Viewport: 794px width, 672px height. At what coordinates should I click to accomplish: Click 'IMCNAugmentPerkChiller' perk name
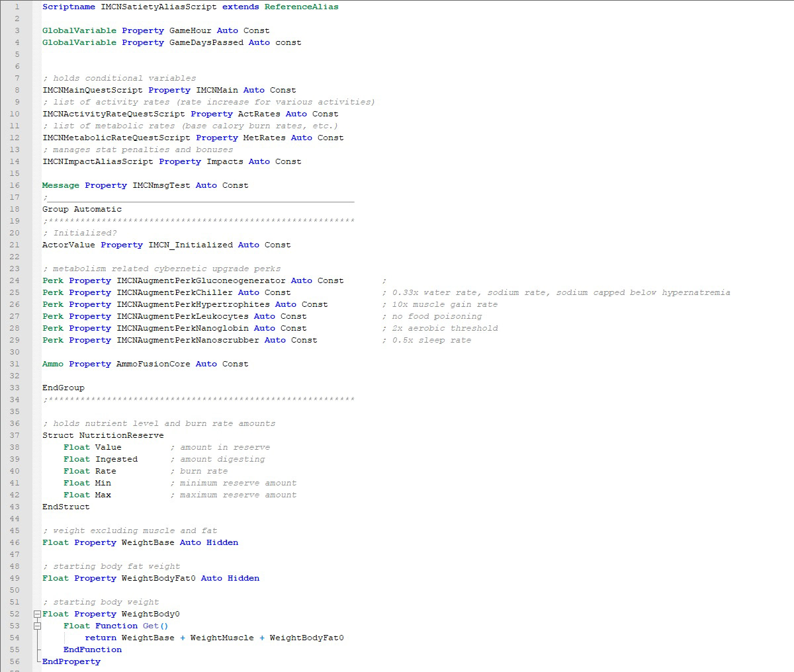pos(175,292)
